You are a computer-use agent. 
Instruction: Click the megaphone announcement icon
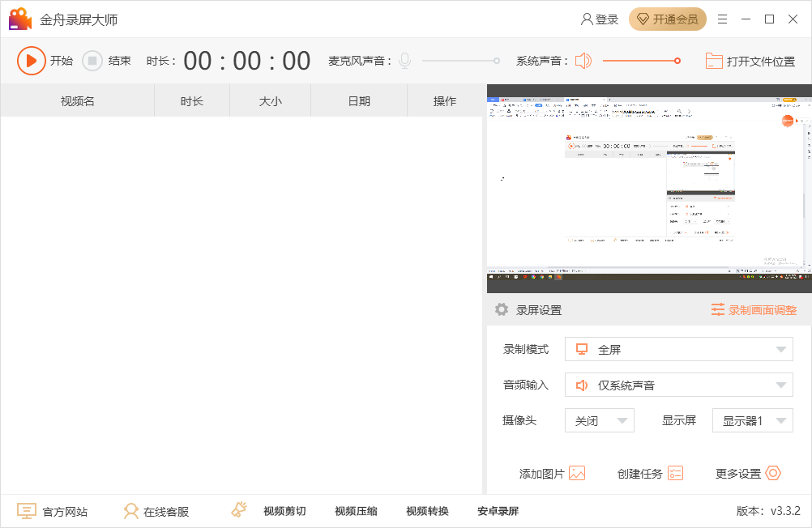(239, 509)
